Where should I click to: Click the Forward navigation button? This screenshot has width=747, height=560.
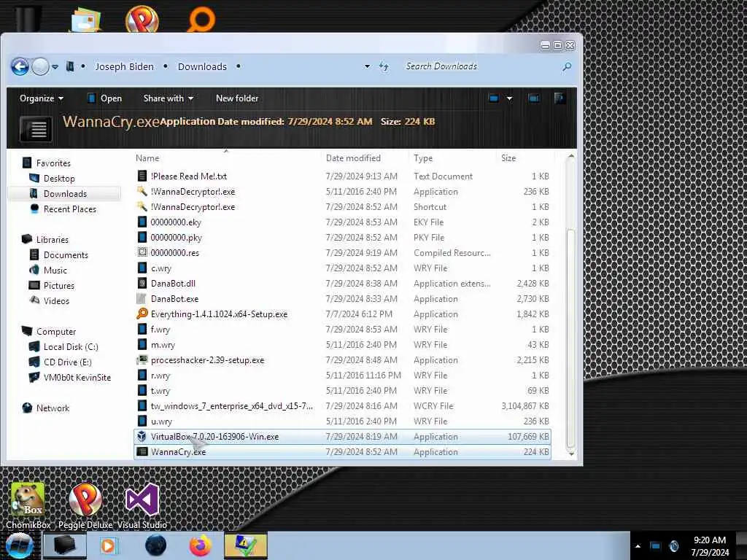coord(41,66)
